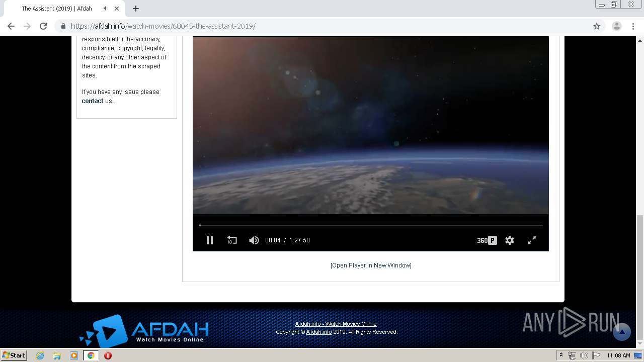
Task: View site security lock info
Action: pos(63,26)
